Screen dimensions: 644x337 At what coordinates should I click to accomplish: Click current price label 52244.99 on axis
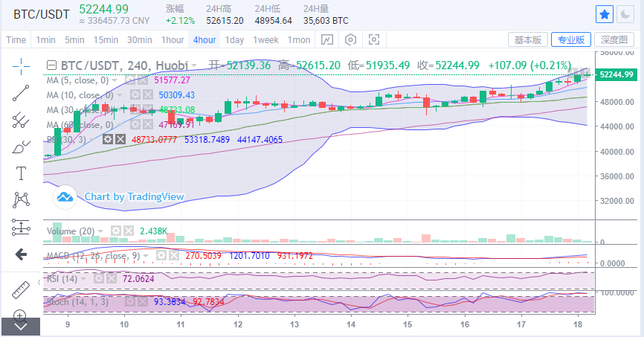point(616,74)
